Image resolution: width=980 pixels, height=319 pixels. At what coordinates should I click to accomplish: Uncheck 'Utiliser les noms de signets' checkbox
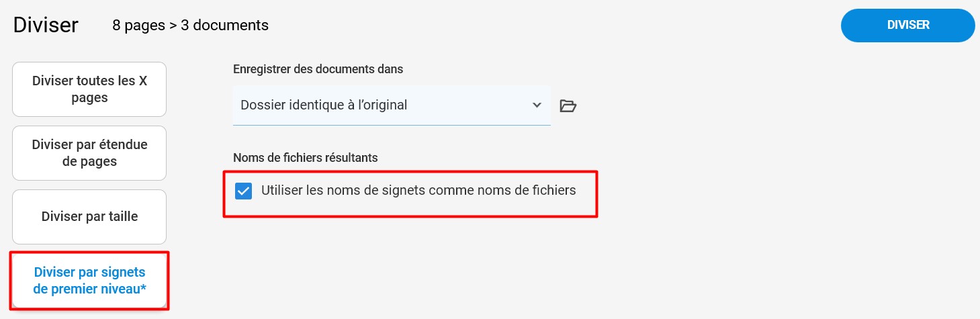click(x=243, y=191)
